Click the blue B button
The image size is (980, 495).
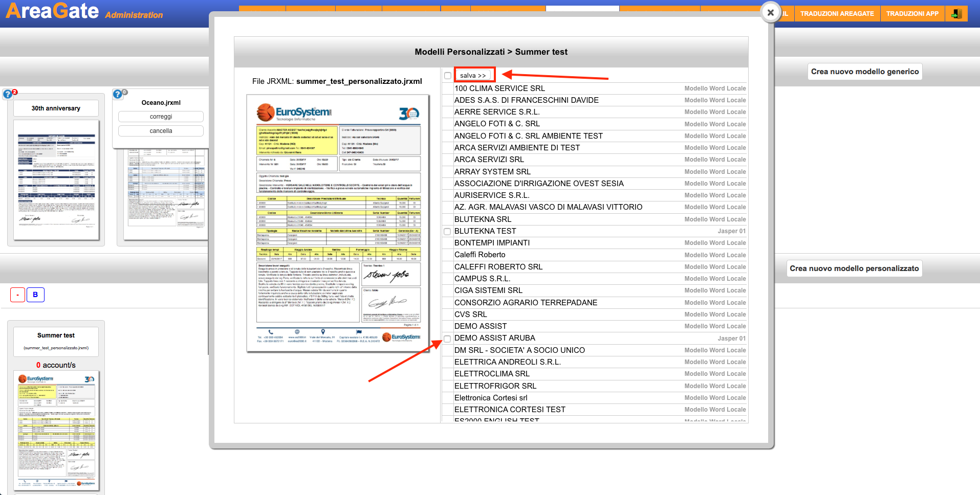click(x=35, y=295)
